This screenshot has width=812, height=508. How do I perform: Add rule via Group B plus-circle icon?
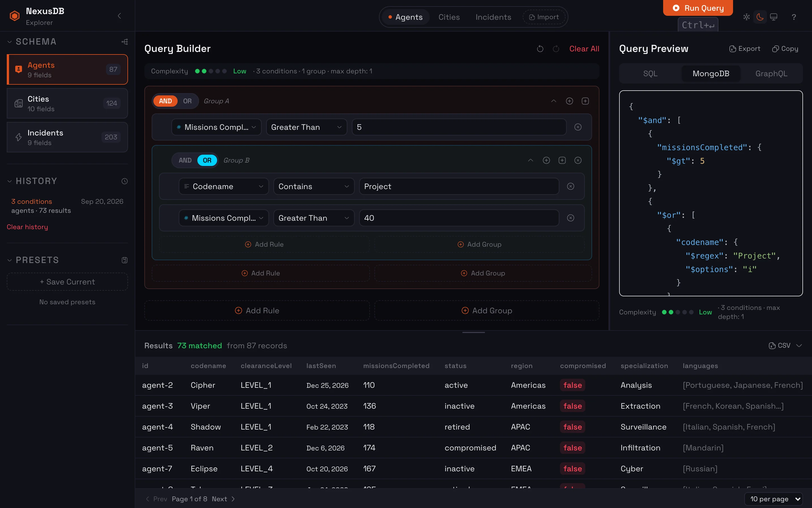tap(546, 160)
